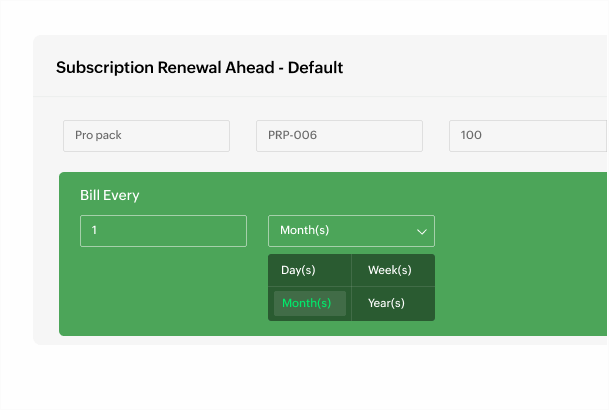Viewport: 609px width, 410px height.
Task: Expand the Month(s) dropdown chevron arrow
Action: click(421, 231)
